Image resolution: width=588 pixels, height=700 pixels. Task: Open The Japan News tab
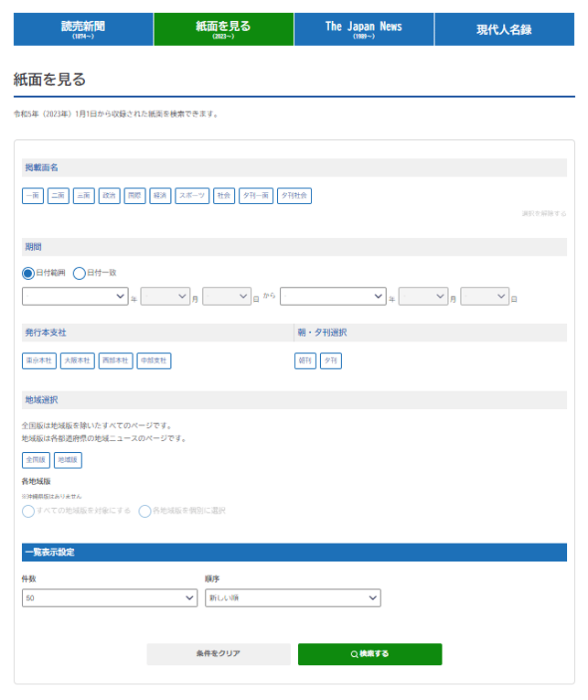click(363, 29)
